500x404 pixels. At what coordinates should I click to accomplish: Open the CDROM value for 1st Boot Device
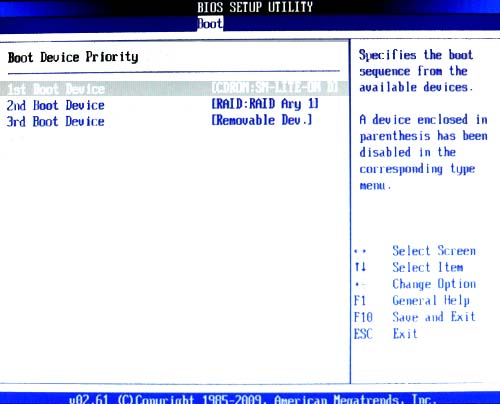pos(274,88)
